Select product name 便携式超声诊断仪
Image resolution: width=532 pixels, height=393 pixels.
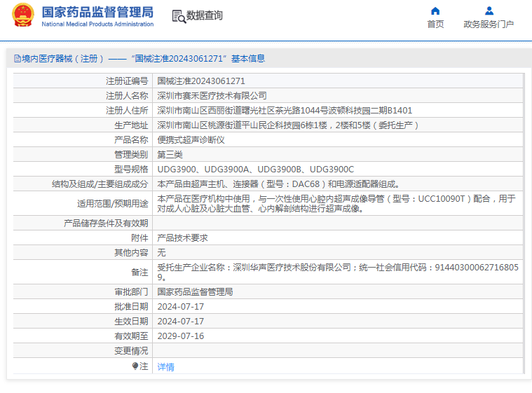pos(191,139)
